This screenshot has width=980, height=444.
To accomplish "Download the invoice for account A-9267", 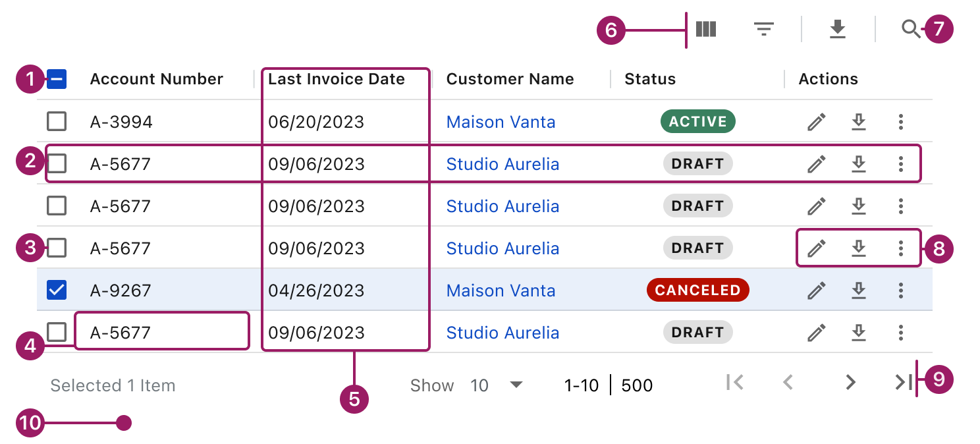I will (858, 291).
